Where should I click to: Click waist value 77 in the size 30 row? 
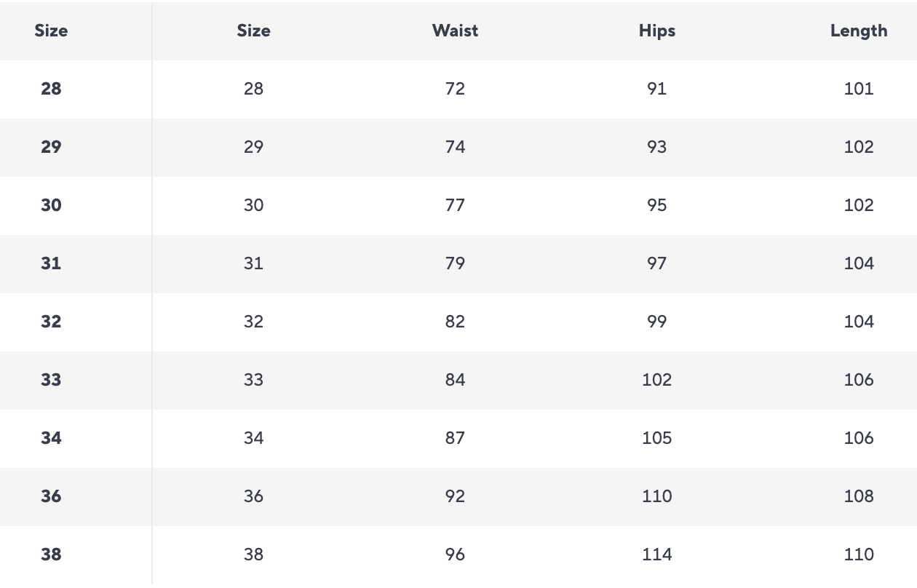click(455, 205)
